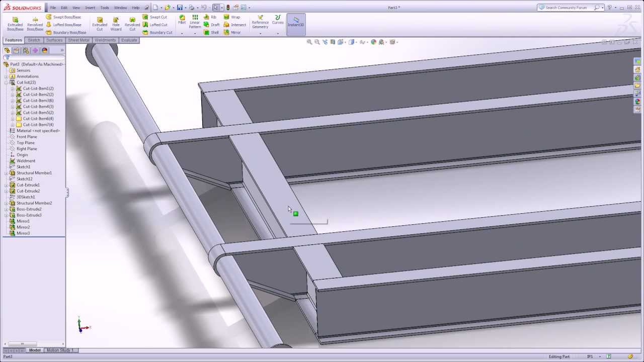Open the Reference Geometry dropdown arrow
The height and width of the screenshot is (362, 644).
coord(260,33)
